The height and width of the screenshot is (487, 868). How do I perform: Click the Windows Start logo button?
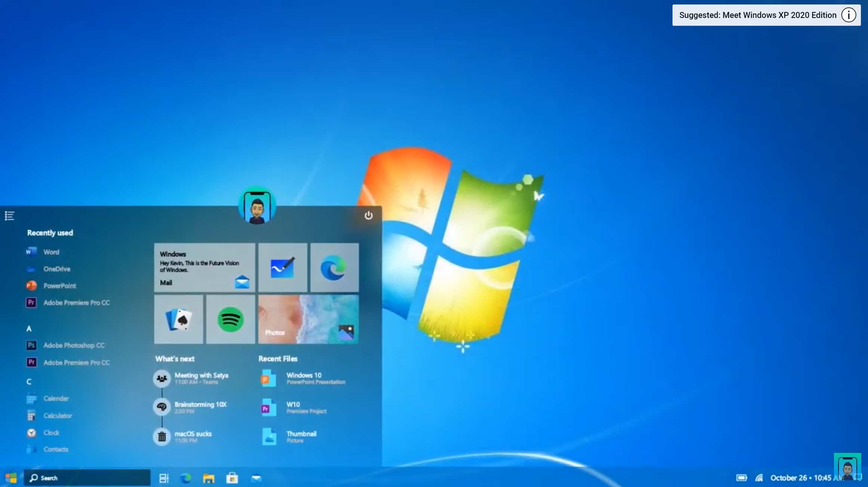(x=11, y=478)
